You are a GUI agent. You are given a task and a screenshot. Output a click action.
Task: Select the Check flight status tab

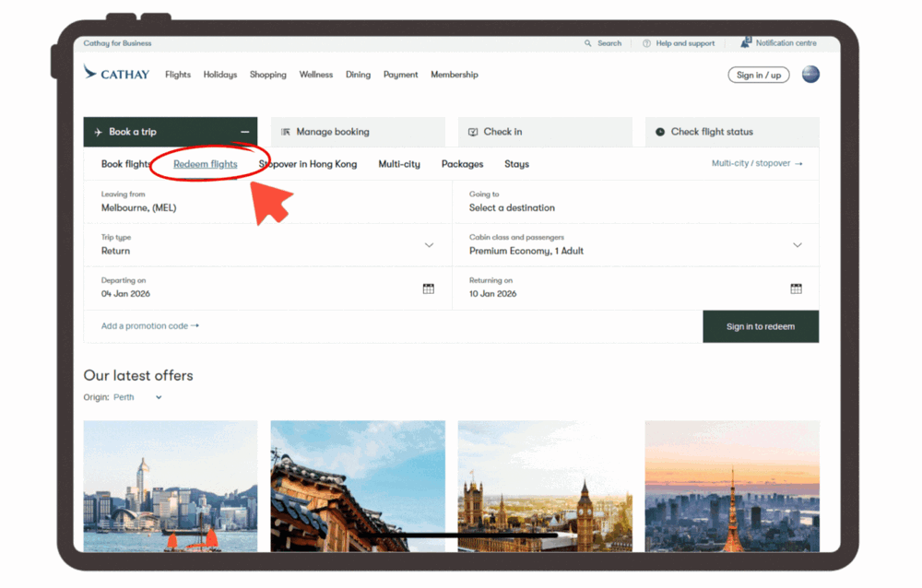731,132
